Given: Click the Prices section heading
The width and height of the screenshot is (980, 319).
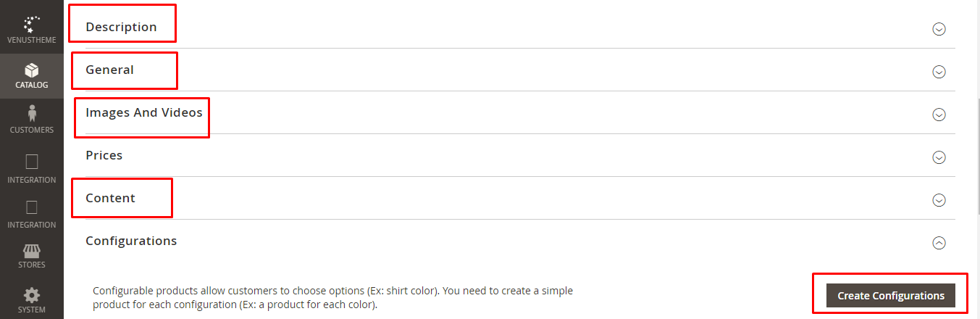Looking at the screenshot, I should 104,155.
